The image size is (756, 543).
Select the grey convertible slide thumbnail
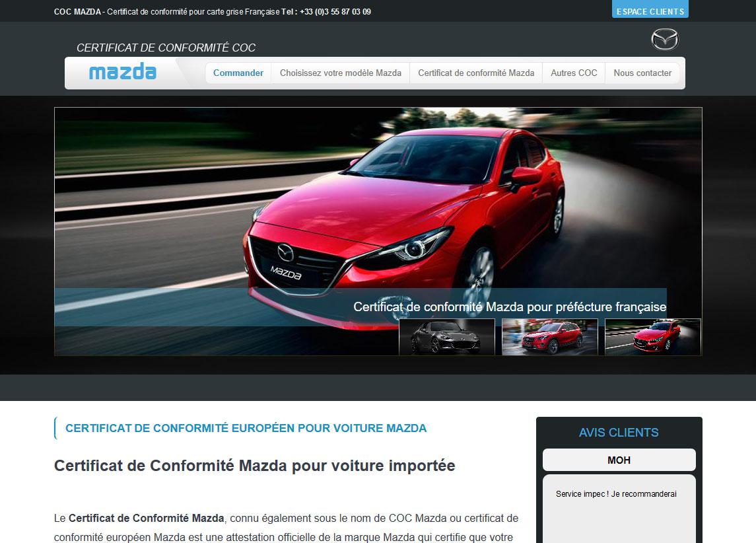click(x=447, y=337)
